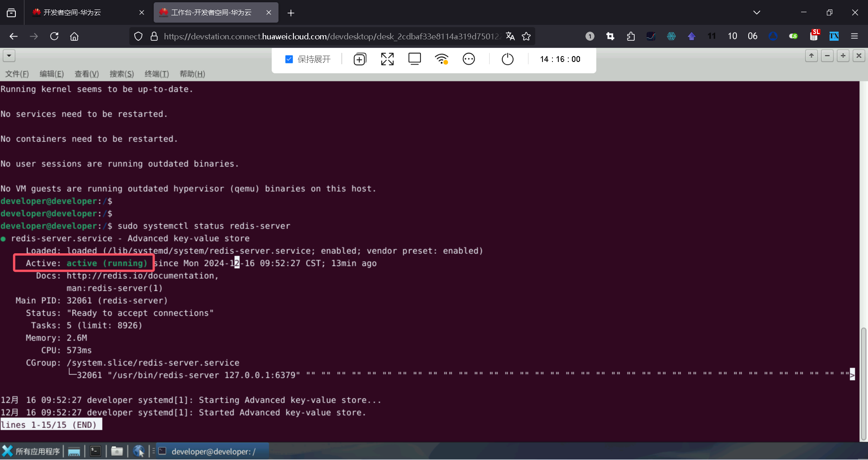
Task: Click the 'Tasks: 5 (limit: 8926)' line
Action: tap(86, 326)
